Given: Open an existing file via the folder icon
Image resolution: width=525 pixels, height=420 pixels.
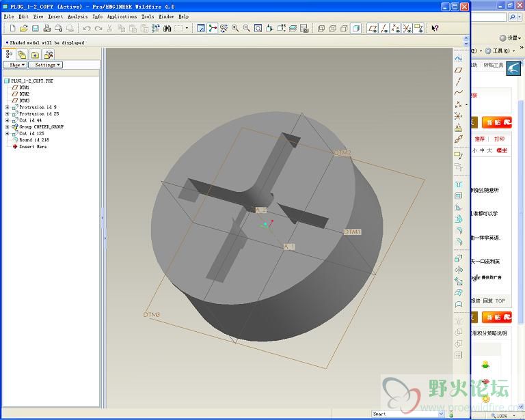Looking at the screenshot, I should click(x=24, y=29).
